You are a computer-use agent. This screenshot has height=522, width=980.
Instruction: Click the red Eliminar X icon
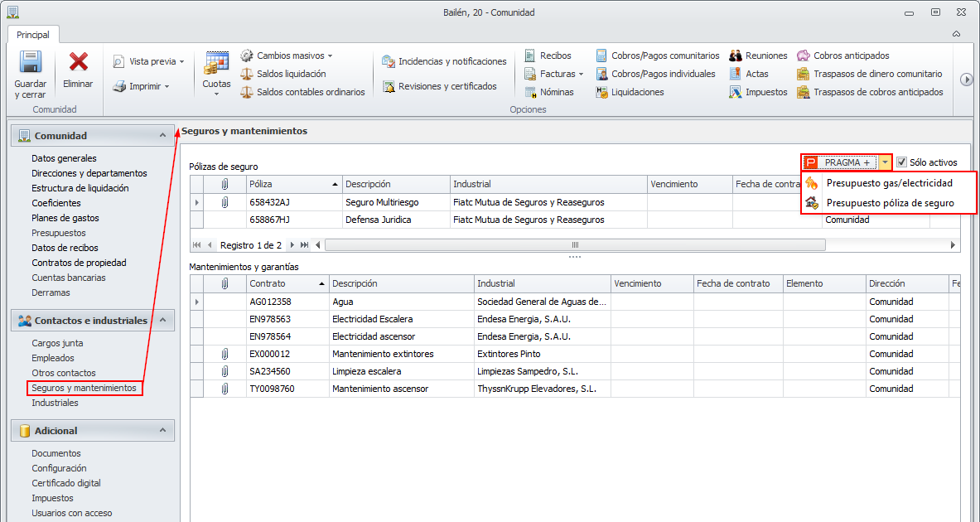click(78, 63)
